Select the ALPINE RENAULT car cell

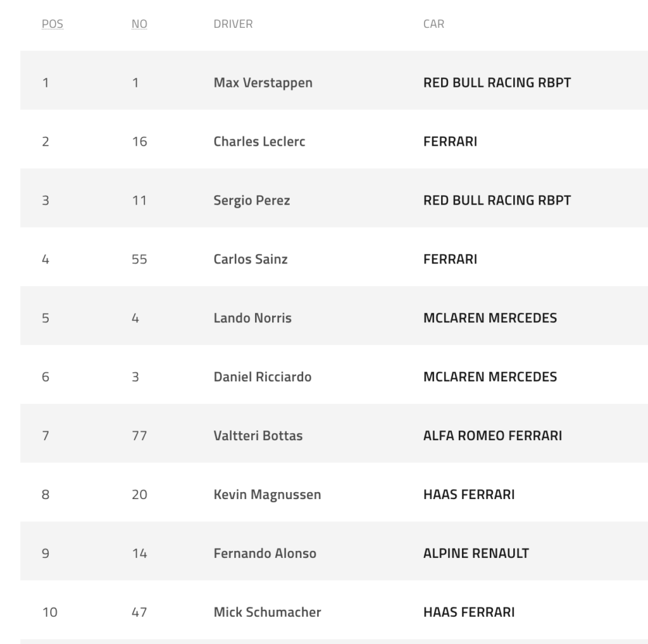click(x=476, y=554)
